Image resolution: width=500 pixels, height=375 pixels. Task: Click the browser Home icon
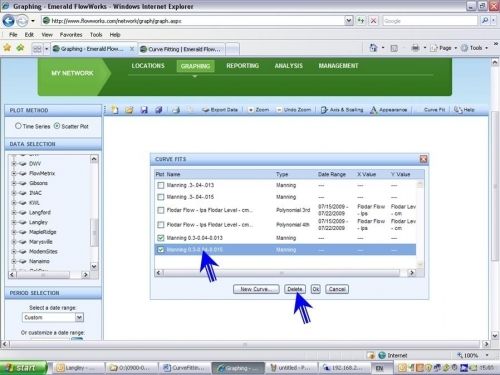click(373, 48)
